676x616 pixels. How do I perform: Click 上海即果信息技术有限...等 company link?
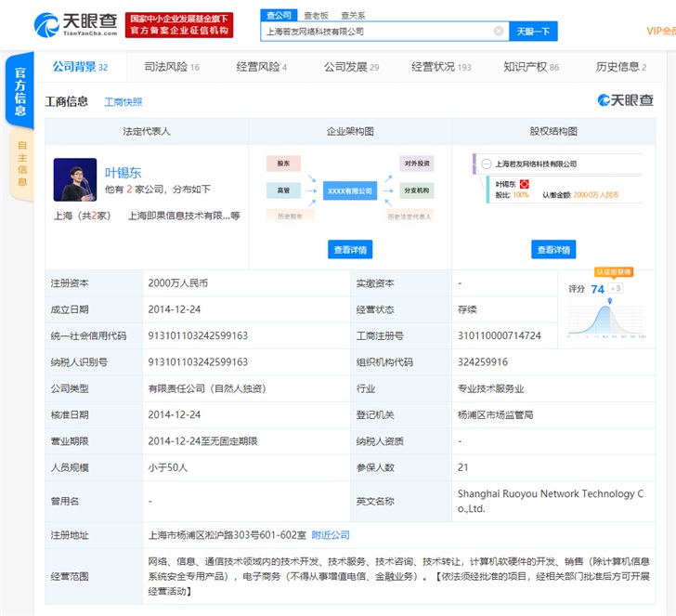pos(184,216)
